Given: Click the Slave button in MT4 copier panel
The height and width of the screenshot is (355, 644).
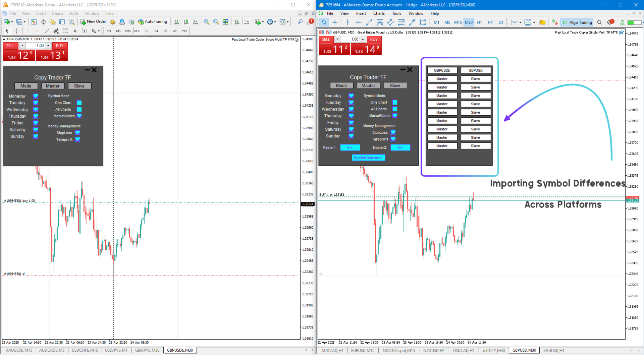Looking at the screenshot, I should coord(79,86).
